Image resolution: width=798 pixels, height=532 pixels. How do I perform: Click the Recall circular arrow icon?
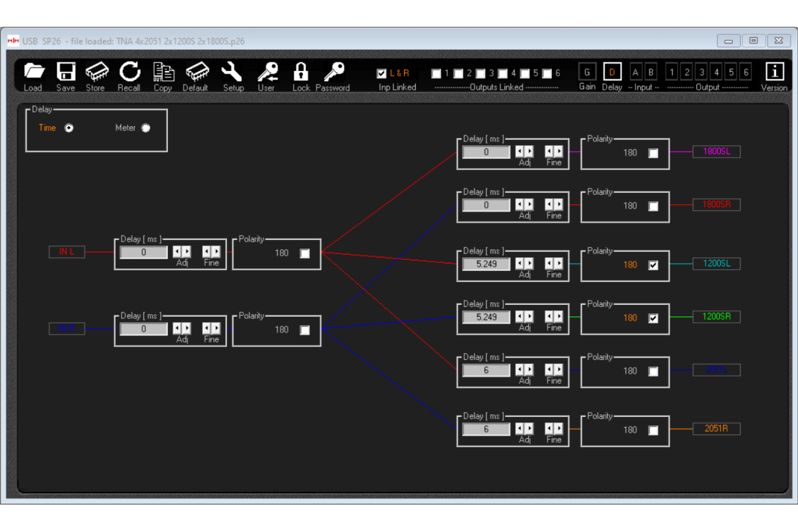pos(130,72)
